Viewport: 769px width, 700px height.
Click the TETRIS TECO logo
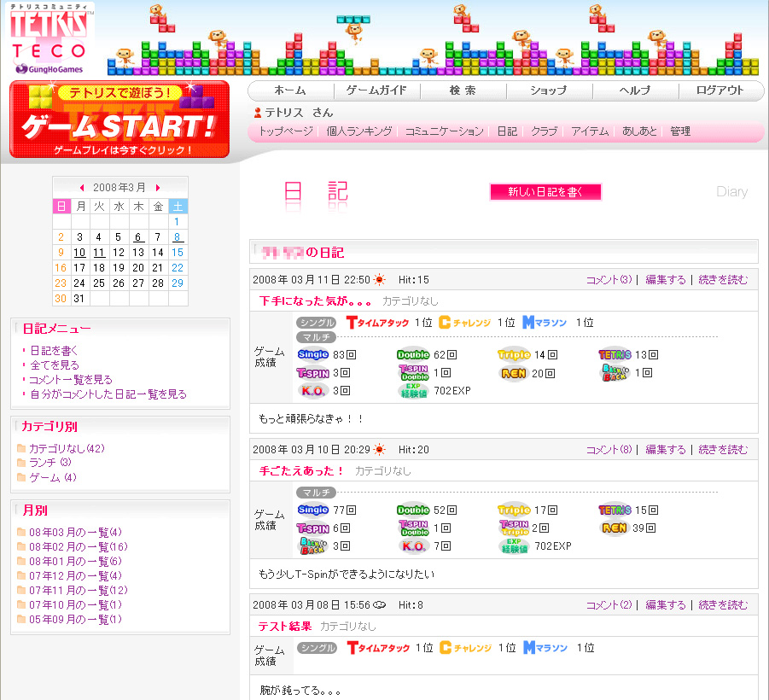coord(49,38)
